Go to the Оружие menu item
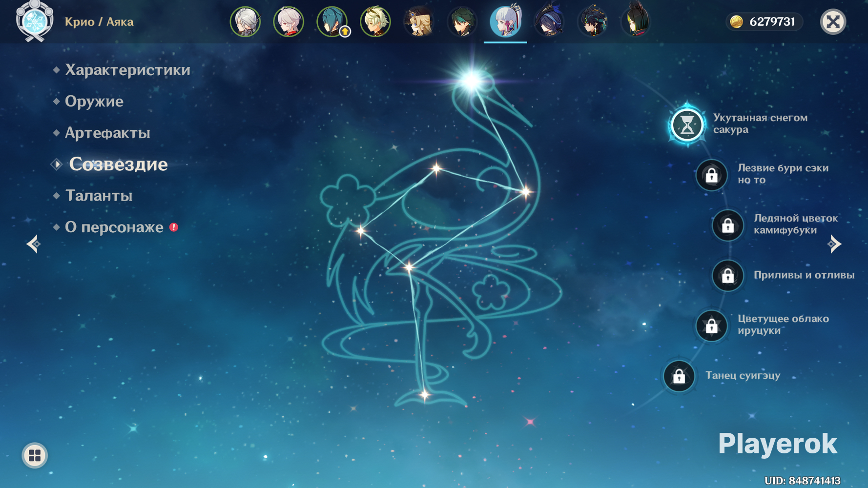868x488 pixels. (x=94, y=101)
